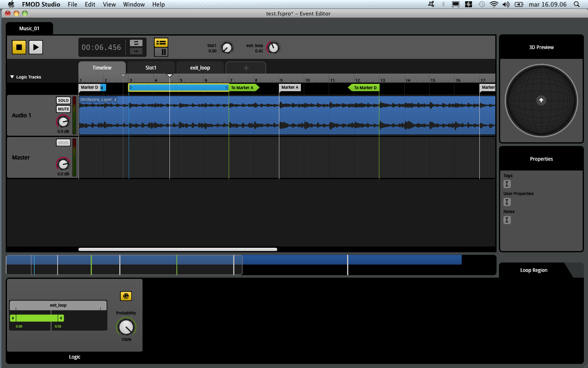Click the Logic panel label
The height and width of the screenshot is (368, 588).
pyautogui.click(x=75, y=357)
